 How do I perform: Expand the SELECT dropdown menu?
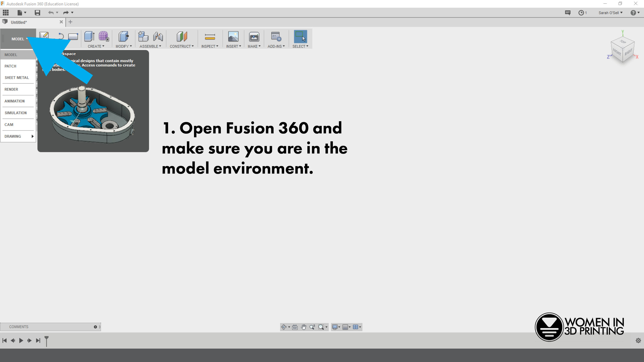300,46
